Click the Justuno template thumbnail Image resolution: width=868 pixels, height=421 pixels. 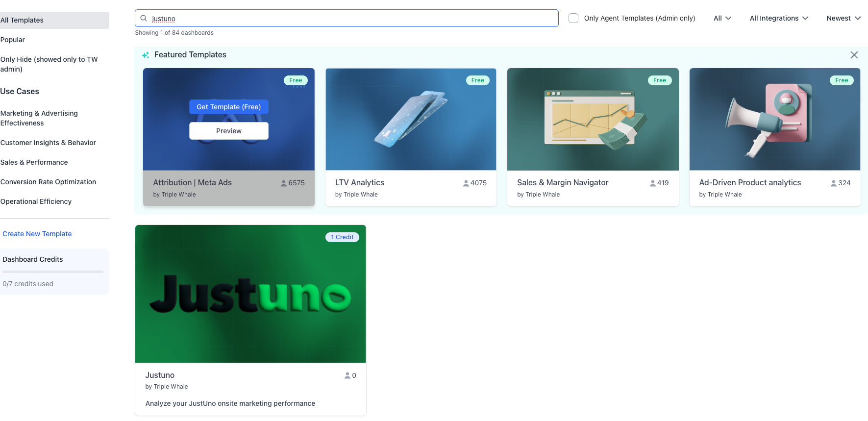tap(250, 294)
